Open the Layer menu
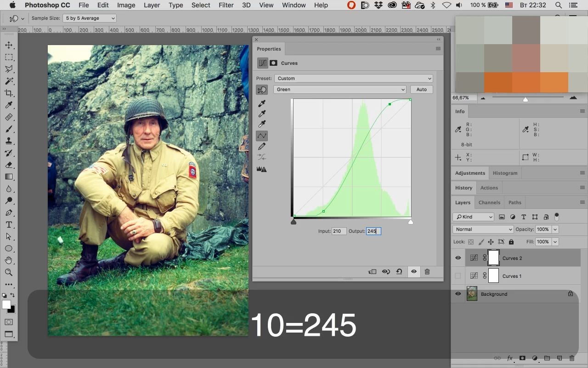Screen dimensions: 588x368 click(x=152, y=5)
